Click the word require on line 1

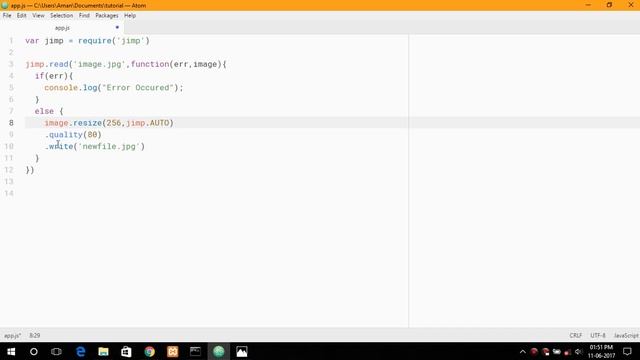(95, 41)
